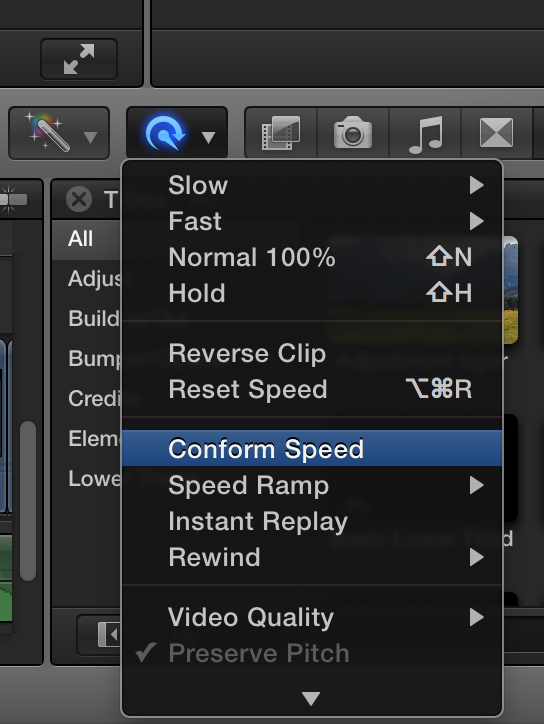Screen dimensions: 544x724
Task: Open the Photos browser camera icon
Action: point(353,133)
